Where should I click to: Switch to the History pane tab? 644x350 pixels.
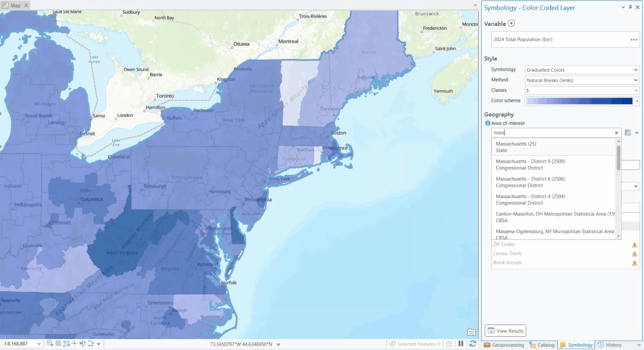609,345
